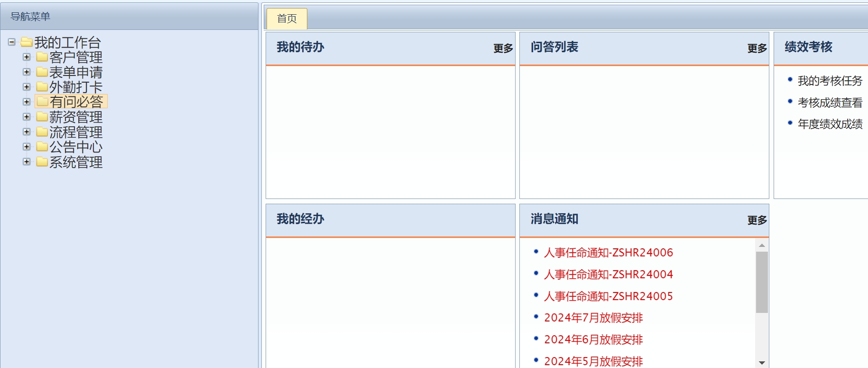Open 薪资管理 menu item

point(76,117)
